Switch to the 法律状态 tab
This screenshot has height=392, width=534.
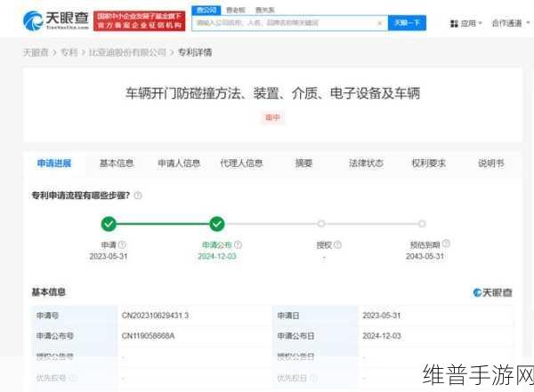(x=366, y=164)
